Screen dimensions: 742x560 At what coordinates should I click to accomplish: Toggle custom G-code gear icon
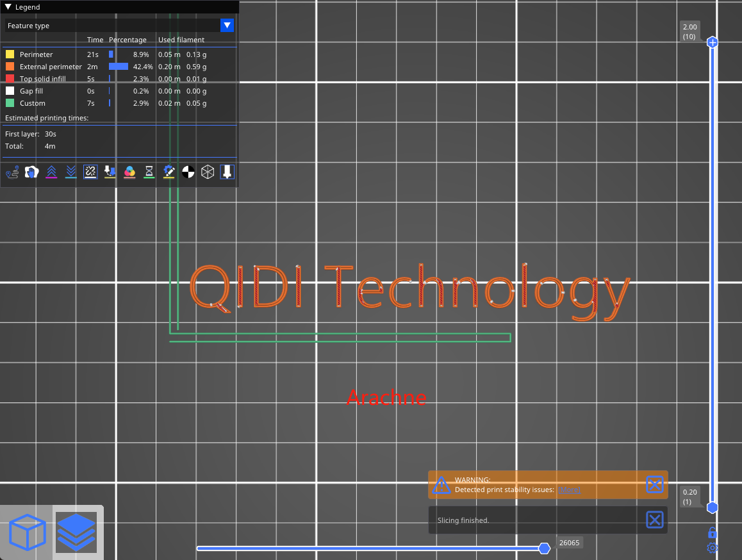pyautogui.click(x=169, y=172)
